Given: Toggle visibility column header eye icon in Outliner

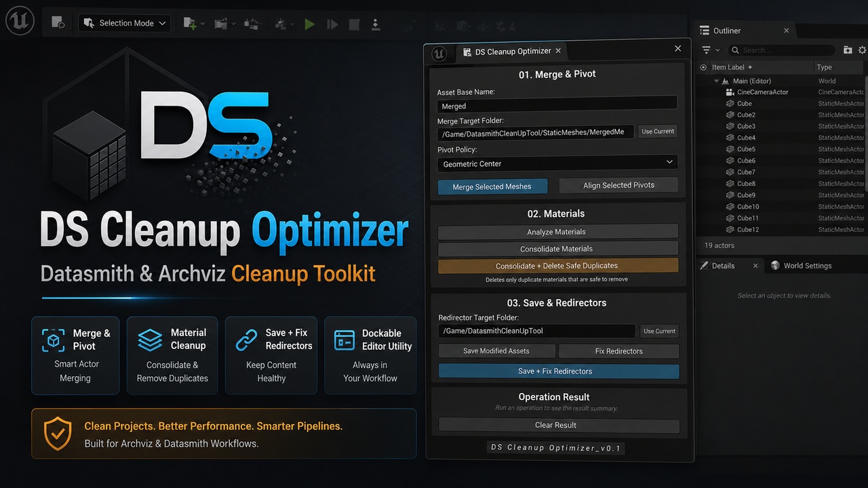Looking at the screenshot, I should pos(703,67).
